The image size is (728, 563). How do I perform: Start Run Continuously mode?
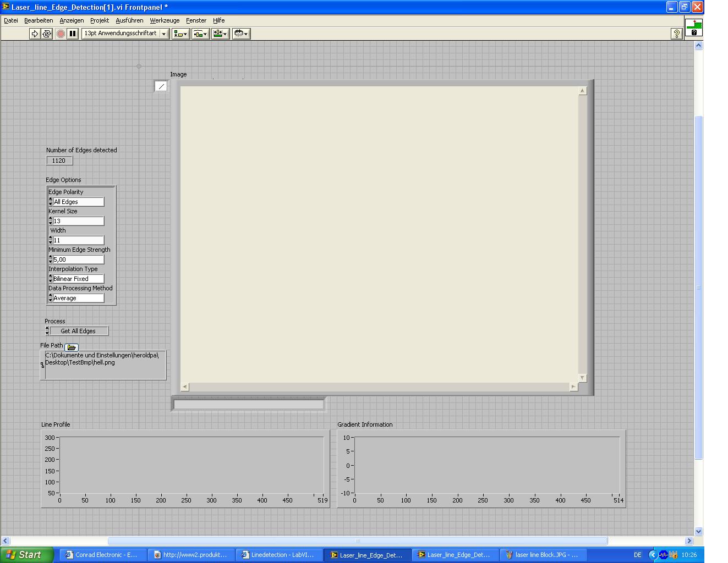(47, 34)
